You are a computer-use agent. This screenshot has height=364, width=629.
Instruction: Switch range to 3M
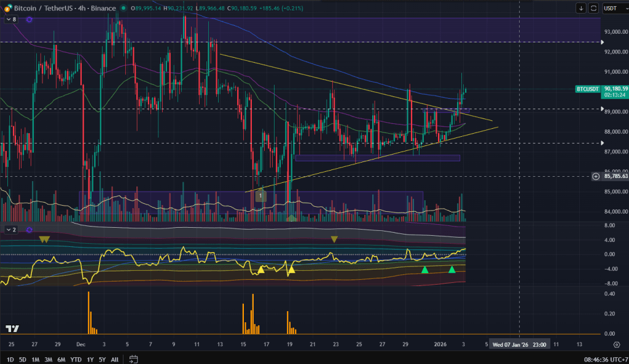click(48, 359)
